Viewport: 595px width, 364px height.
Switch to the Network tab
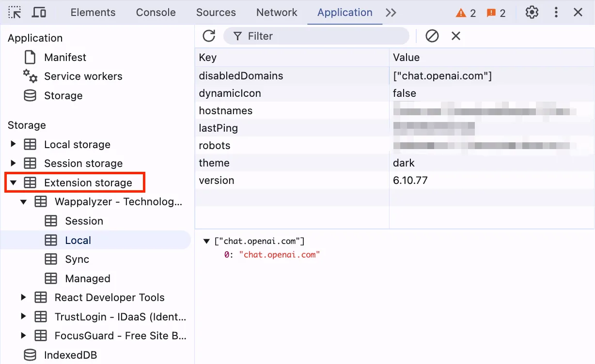(277, 13)
